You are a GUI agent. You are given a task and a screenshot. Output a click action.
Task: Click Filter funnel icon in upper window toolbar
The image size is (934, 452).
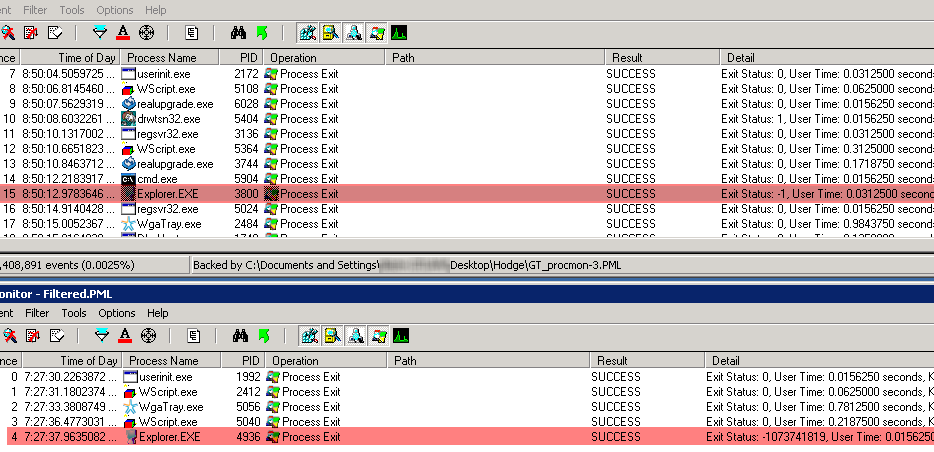click(x=99, y=33)
